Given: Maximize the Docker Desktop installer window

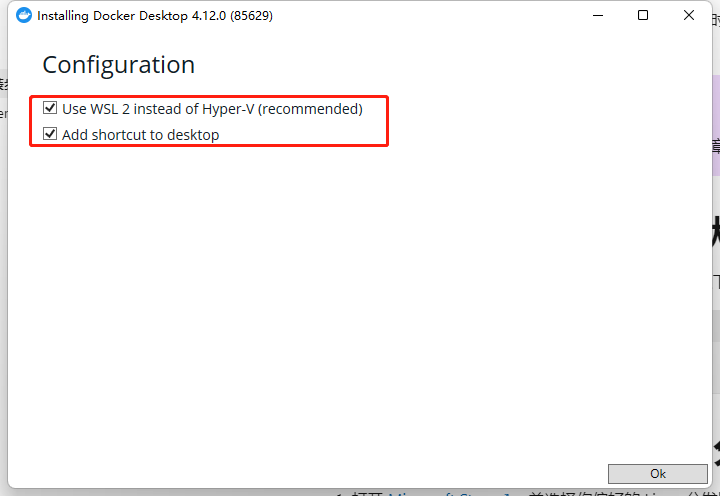Looking at the screenshot, I should click(x=643, y=15).
